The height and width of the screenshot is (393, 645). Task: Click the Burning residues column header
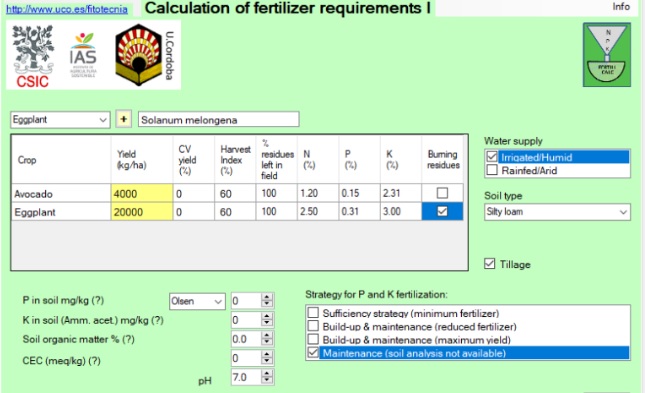[443, 160]
